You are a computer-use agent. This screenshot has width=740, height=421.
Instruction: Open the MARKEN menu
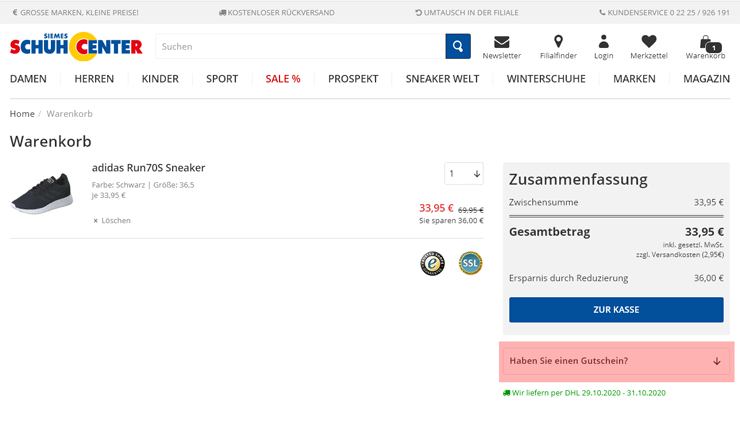[634, 79]
